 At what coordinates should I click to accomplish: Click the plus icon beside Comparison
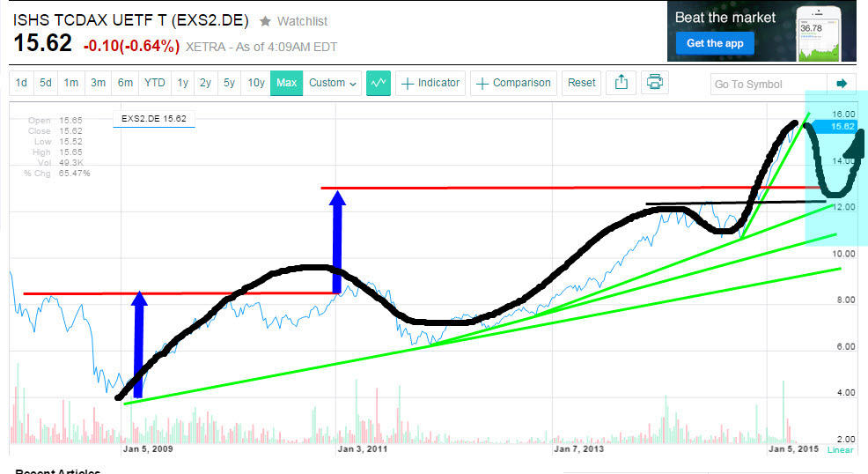coord(482,84)
